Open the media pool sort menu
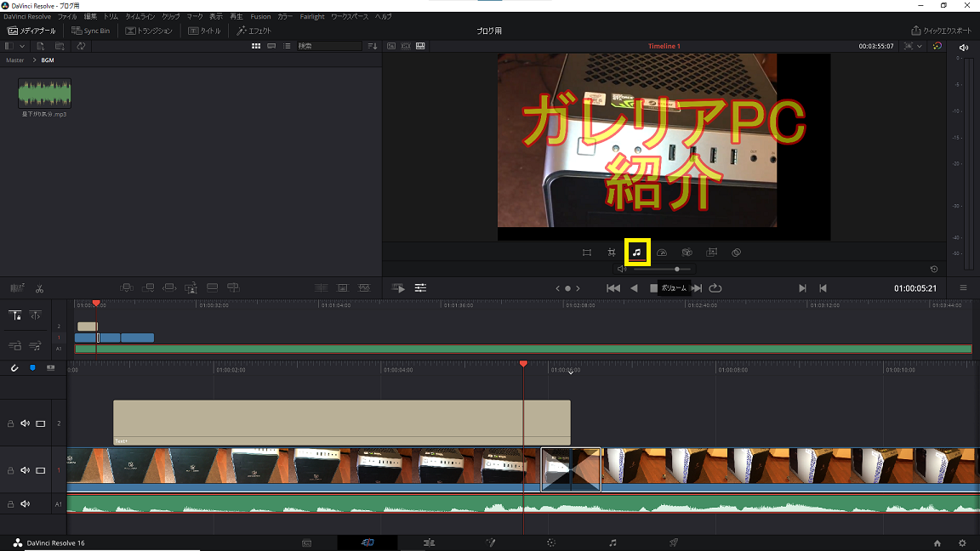Screen dimensions: 980x551 [373, 46]
